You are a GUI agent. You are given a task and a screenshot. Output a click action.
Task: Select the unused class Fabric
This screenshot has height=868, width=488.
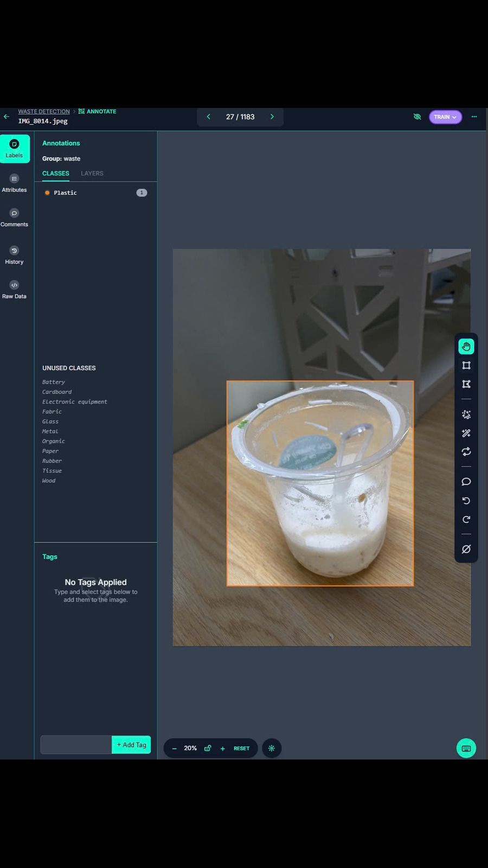(52, 411)
